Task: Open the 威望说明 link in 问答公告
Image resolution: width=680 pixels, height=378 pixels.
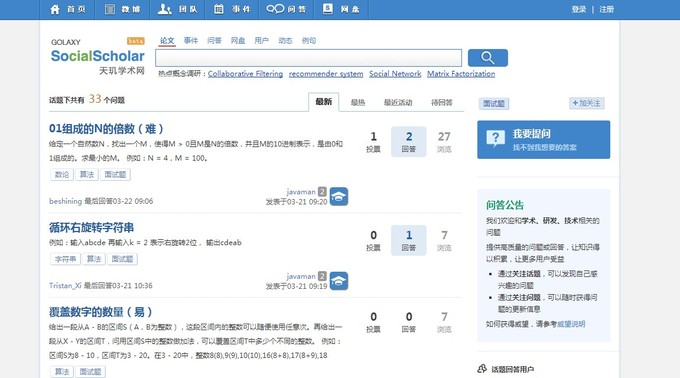Action: 571,324
